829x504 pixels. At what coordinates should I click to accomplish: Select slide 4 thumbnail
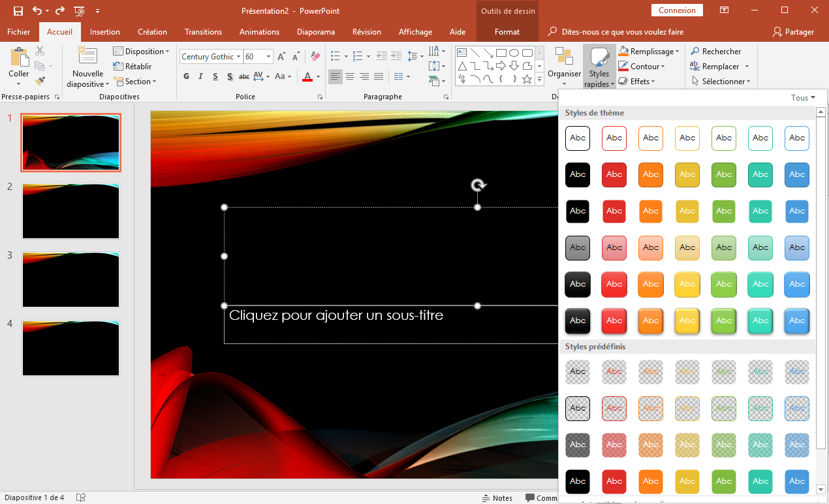[70, 348]
